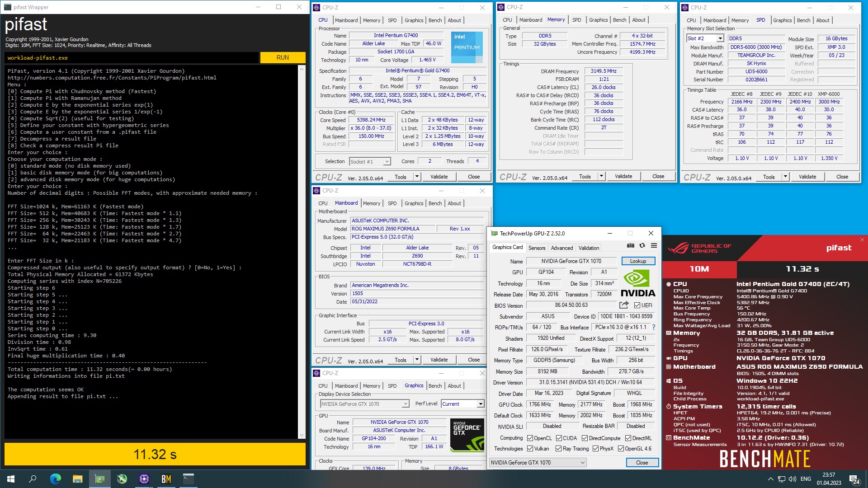Toggle the OpenGL 4.6 checkbox
The width and height of the screenshot is (868, 488).
click(621, 449)
